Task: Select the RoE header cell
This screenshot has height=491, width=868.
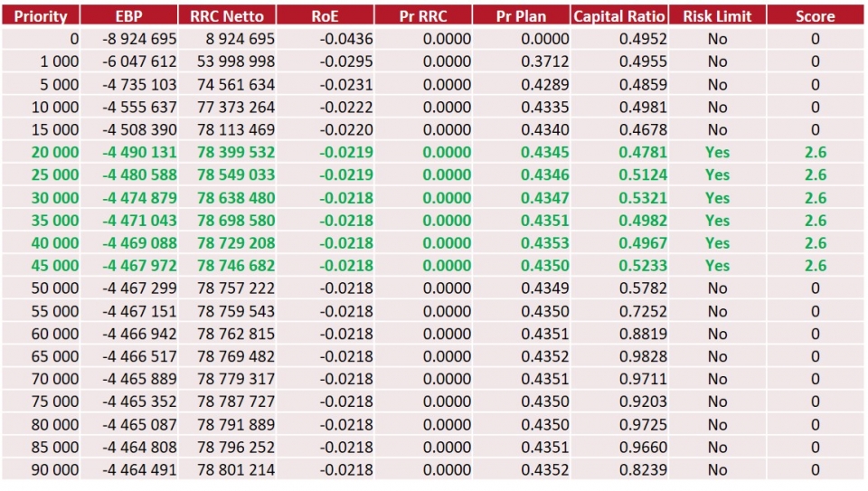Action: click(324, 16)
